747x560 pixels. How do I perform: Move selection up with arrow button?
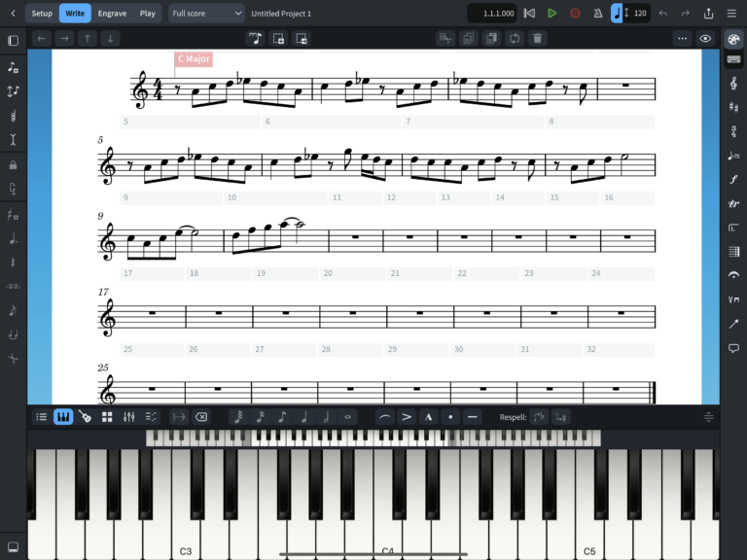88,39
